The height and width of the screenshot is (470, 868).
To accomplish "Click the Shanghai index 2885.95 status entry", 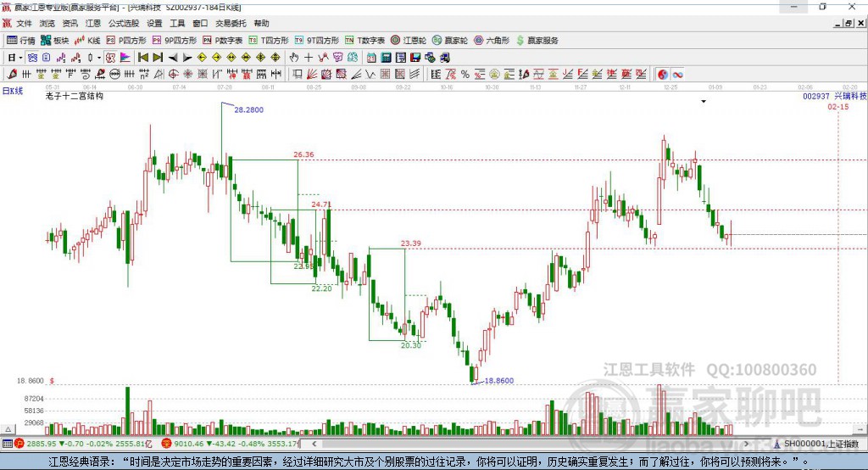I will click(x=83, y=444).
